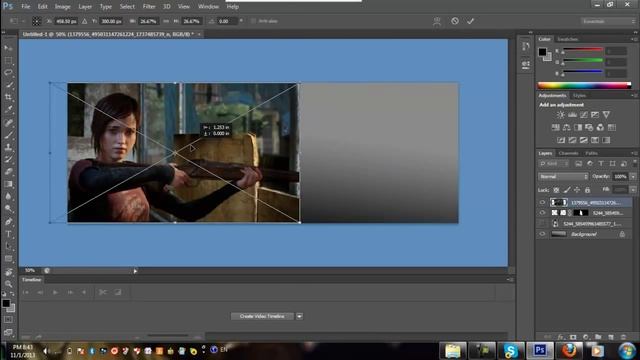The height and width of the screenshot is (360, 640).
Task: Select the Crop tool
Action: coord(8,97)
